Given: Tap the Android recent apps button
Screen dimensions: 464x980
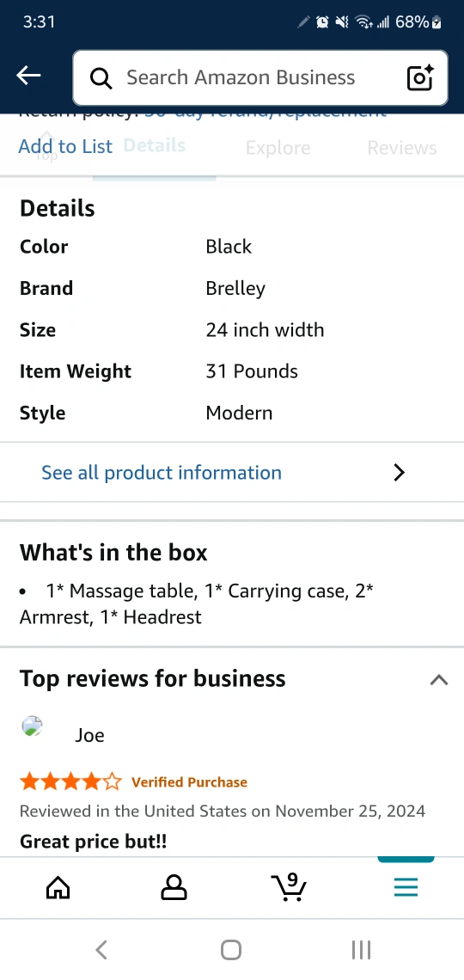Looking at the screenshot, I should 361,950.
